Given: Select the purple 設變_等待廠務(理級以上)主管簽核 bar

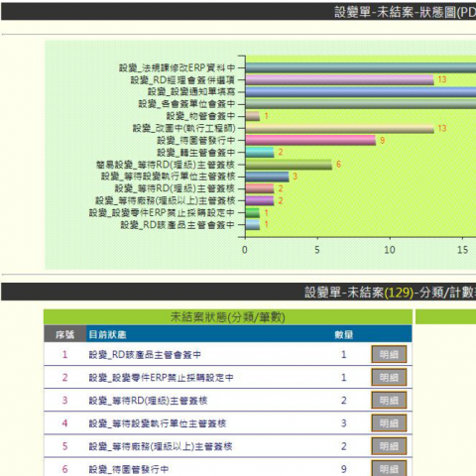Looking at the screenshot, I should click(x=260, y=200).
